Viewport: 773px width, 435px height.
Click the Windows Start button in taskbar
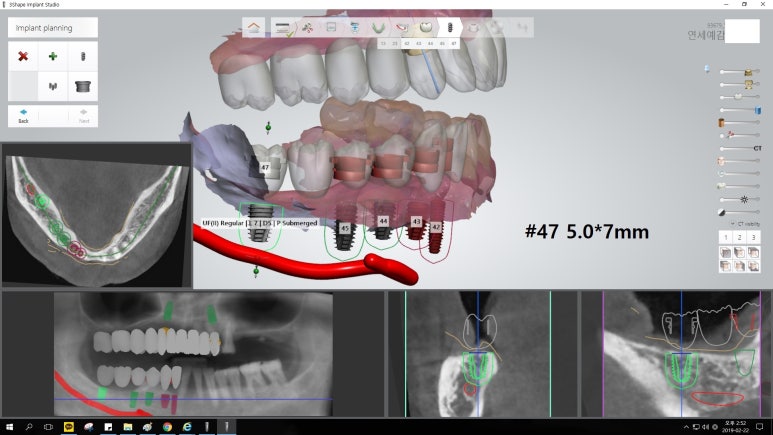[x=9, y=427]
